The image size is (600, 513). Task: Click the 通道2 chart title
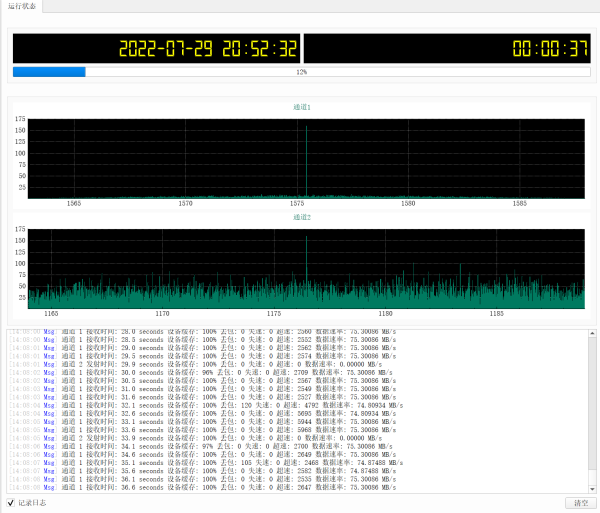[301, 217]
